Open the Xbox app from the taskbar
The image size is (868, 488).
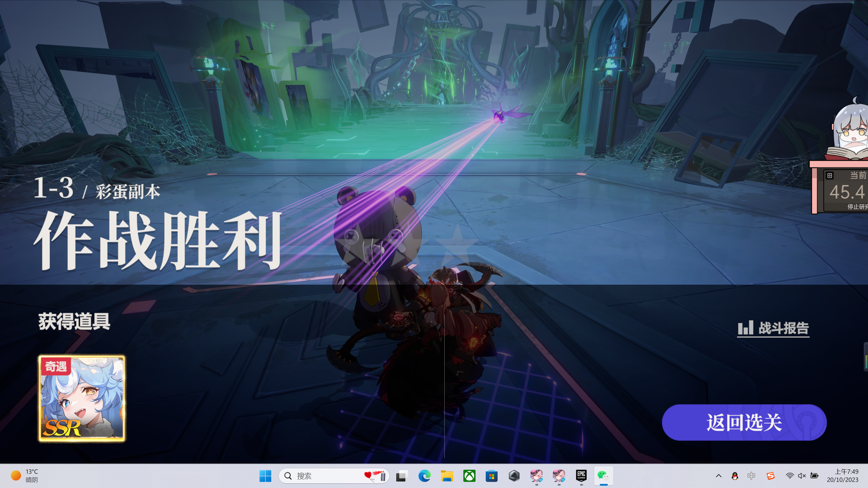pos(469,476)
